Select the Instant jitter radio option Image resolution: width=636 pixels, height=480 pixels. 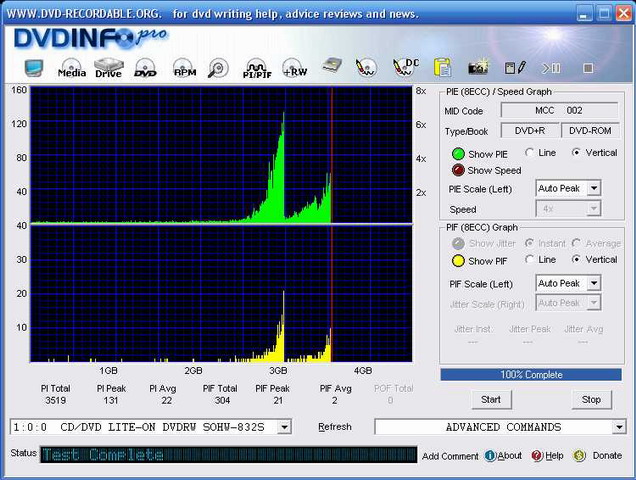point(529,243)
